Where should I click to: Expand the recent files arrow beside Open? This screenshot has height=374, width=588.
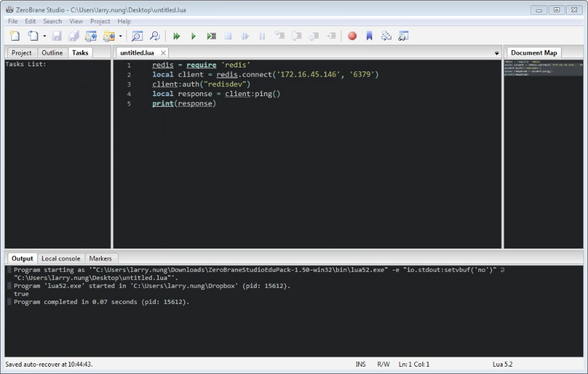44,36
